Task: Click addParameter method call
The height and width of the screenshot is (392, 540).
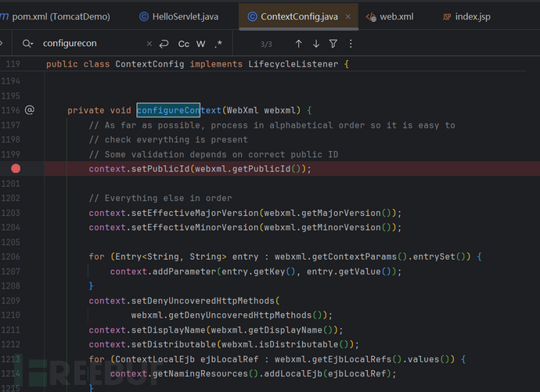Action: coord(184,272)
